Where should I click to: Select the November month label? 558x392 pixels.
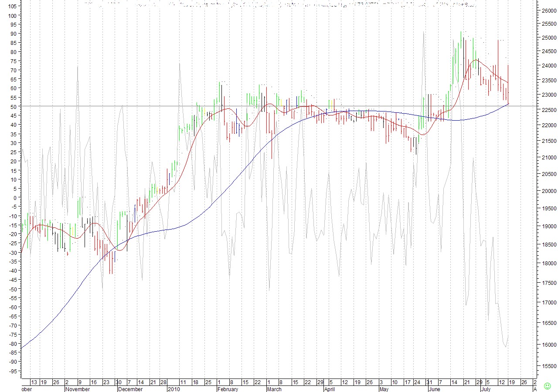(78, 389)
